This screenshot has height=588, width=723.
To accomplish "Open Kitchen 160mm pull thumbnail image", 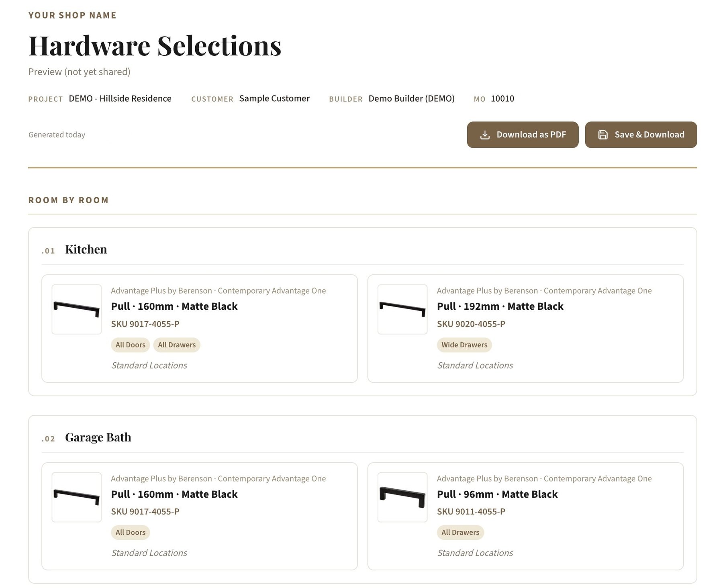I will [x=76, y=309].
